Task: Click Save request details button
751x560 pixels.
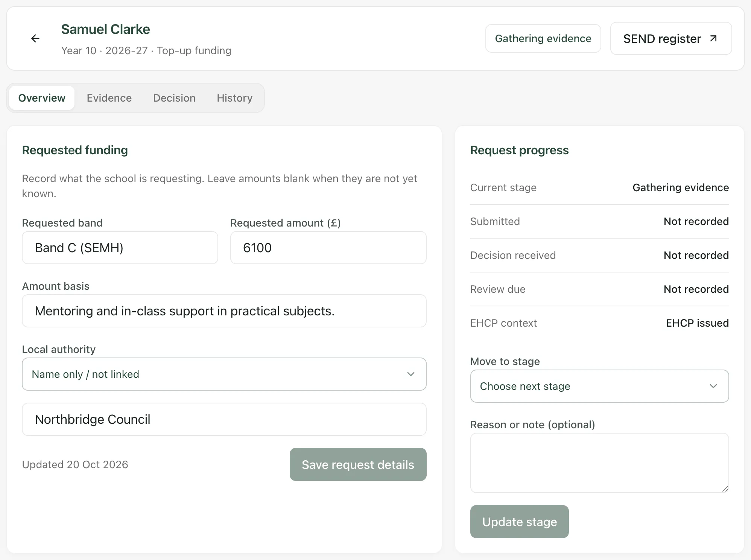Action: point(358,464)
